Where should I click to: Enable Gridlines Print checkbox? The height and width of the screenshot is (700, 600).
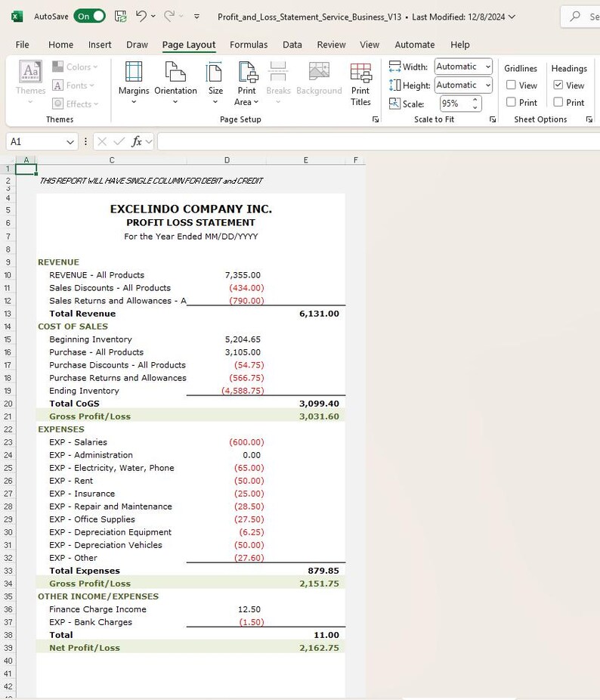(511, 102)
